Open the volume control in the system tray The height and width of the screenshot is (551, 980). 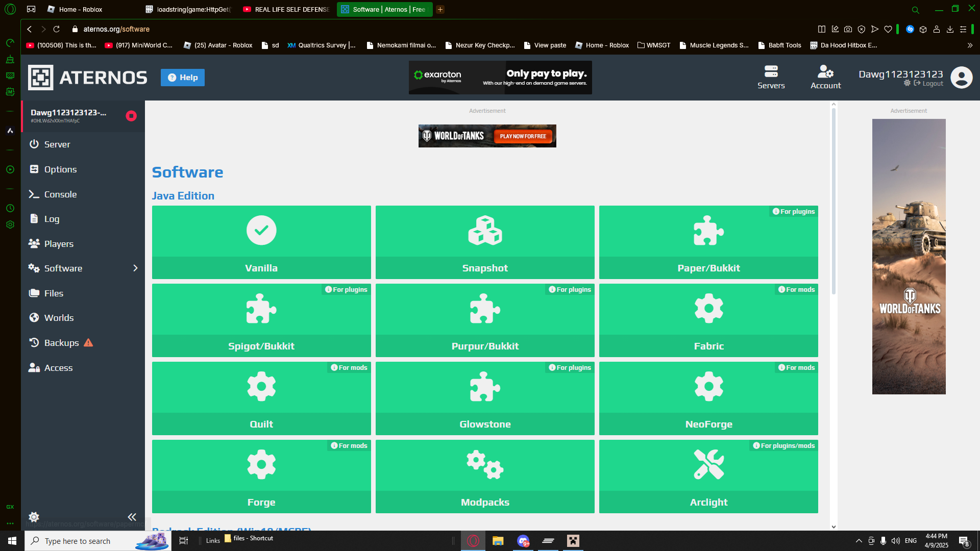896,541
